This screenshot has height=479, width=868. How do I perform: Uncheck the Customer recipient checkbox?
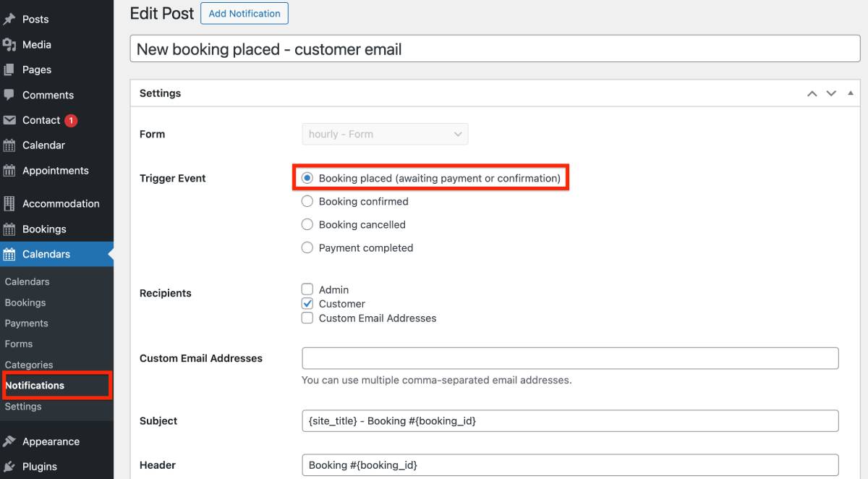(307, 304)
